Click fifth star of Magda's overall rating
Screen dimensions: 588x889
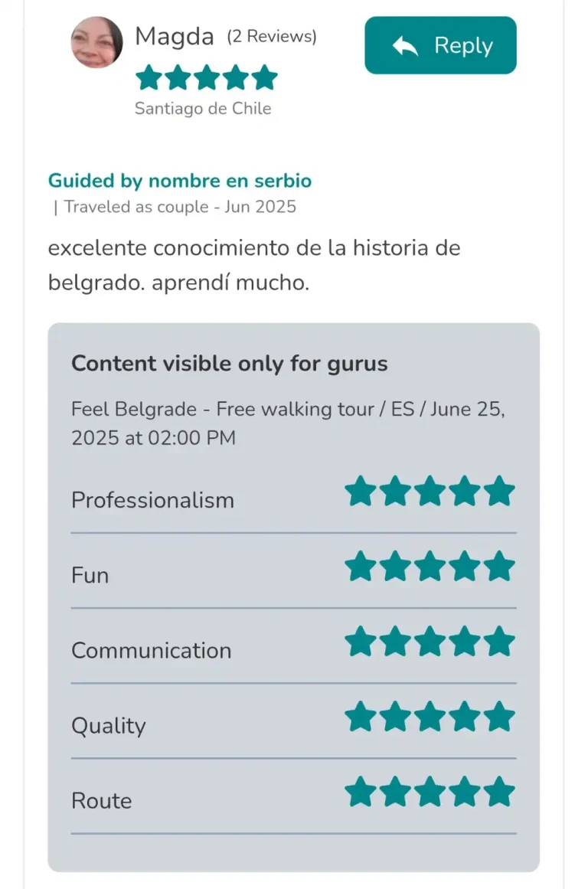[x=265, y=77]
